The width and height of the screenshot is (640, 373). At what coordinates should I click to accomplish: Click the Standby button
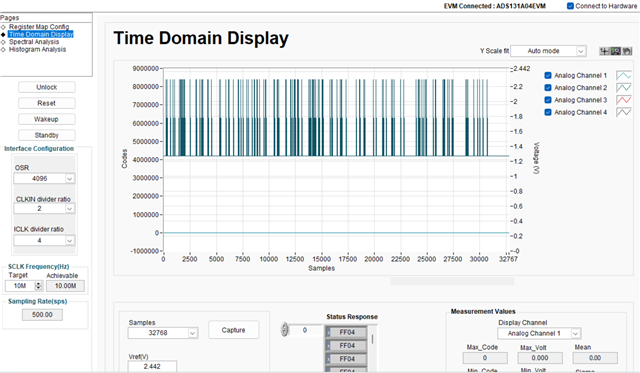coord(47,135)
